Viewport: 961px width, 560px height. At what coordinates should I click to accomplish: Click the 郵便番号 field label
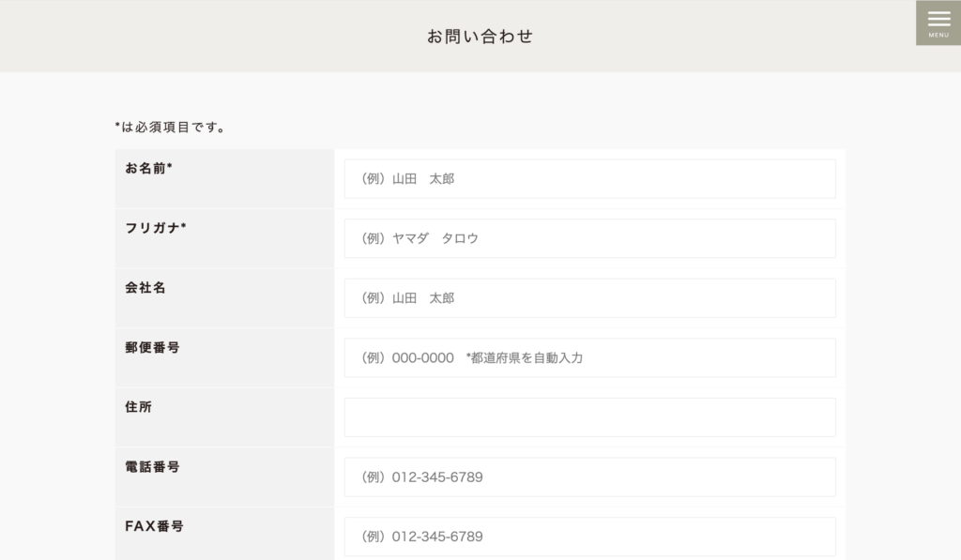tap(152, 347)
